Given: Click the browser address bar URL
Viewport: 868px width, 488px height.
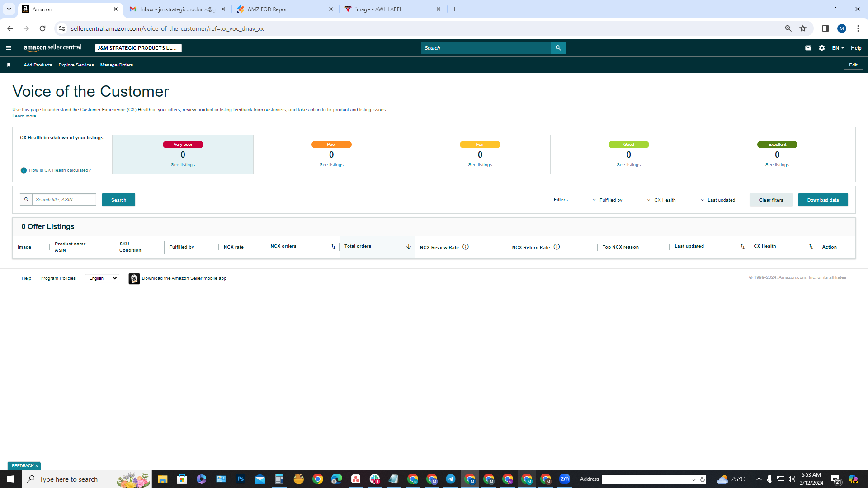Looking at the screenshot, I should (167, 28).
